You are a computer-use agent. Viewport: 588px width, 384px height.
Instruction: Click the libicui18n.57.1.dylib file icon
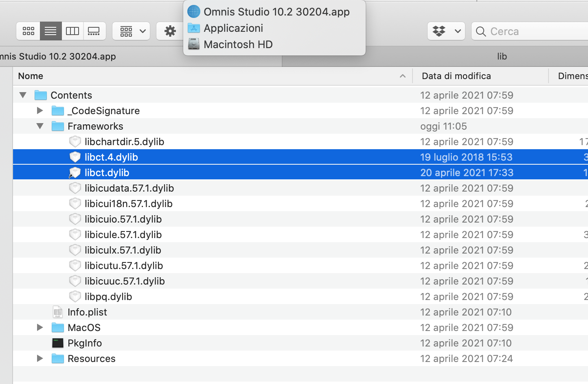click(75, 203)
